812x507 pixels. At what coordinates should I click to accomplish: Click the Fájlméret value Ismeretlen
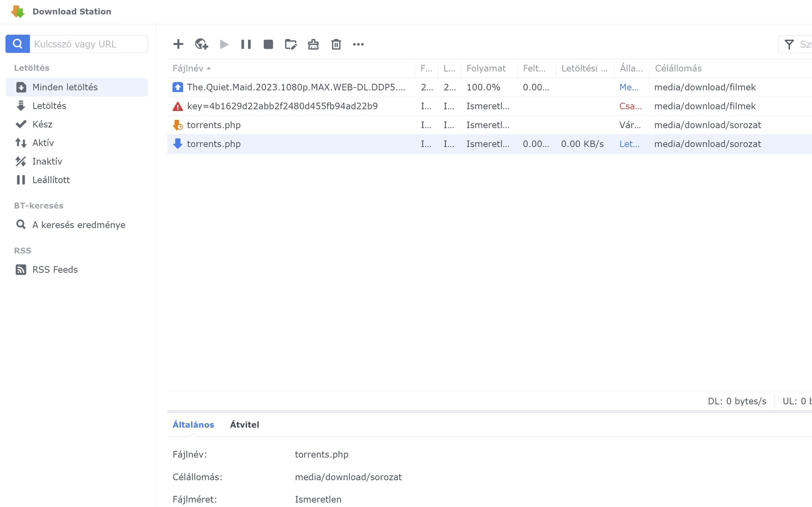tap(318, 500)
